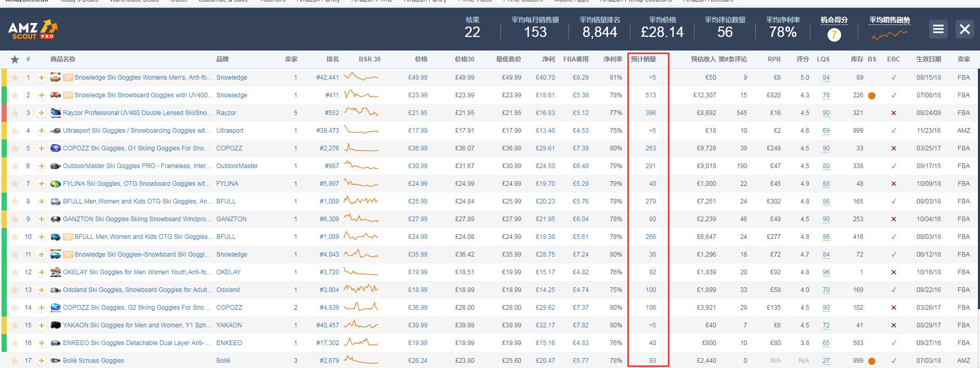Sort by 预计销量 column header
This screenshot has width=980, height=368.
[x=643, y=59]
